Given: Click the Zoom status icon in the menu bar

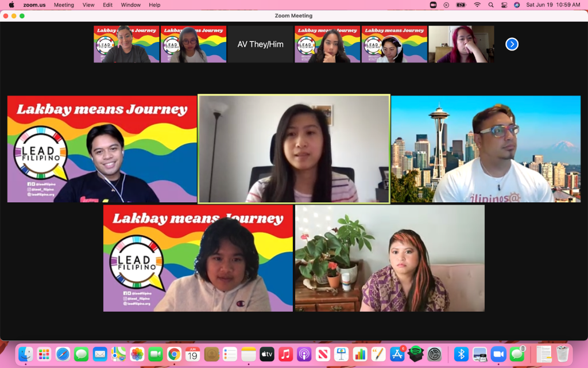Looking at the screenshot, I should pos(433,5).
